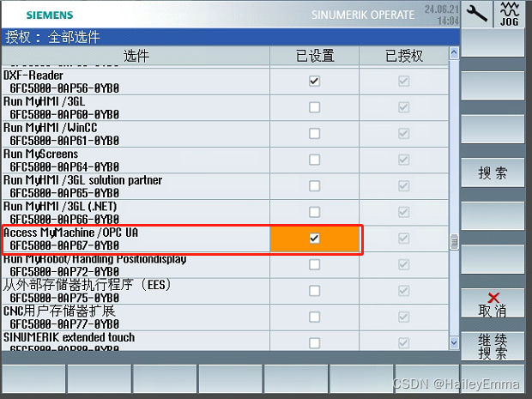Enable set checkbox for Run MyRobot/Handling

314,264
